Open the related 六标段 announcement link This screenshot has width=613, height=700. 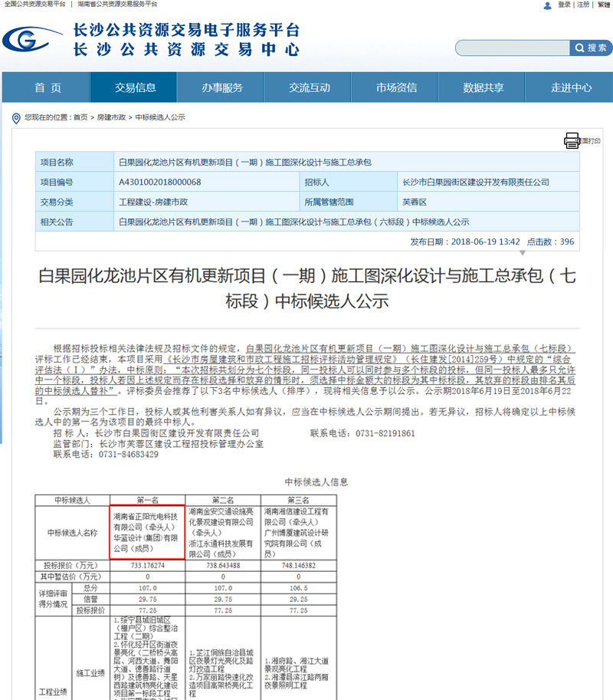pos(293,222)
